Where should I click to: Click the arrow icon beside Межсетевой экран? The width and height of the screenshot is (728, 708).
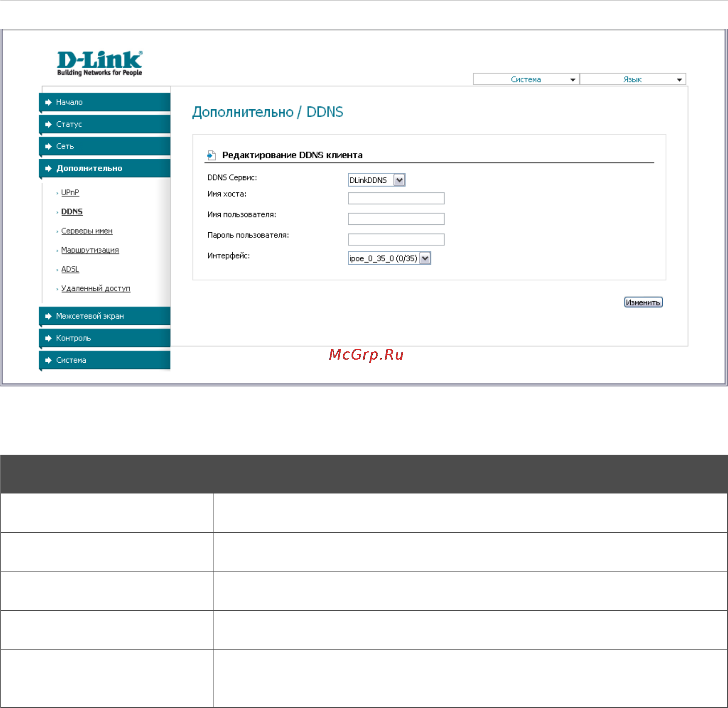(48, 316)
